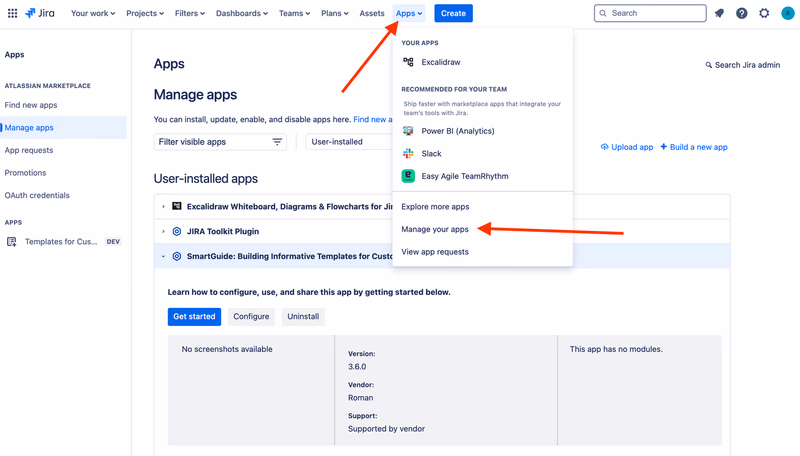Click the magnifier icon in Search field

603,13
